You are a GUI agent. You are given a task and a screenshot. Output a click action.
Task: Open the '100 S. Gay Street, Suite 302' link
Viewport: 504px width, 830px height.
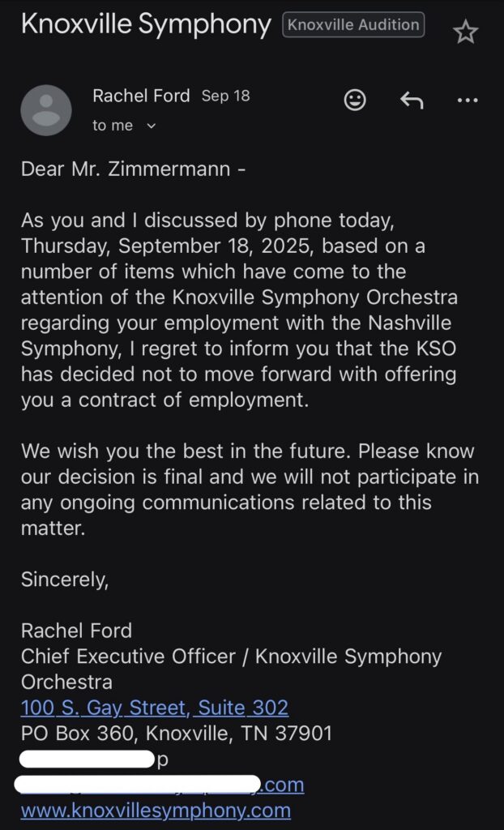pyautogui.click(x=156, y=708)
